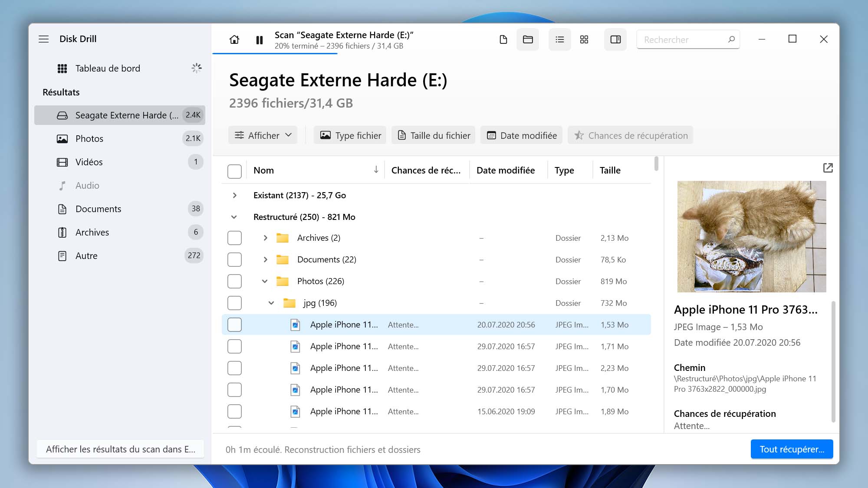Toggle checkbox for Documents folder

[x=234, y=259]
